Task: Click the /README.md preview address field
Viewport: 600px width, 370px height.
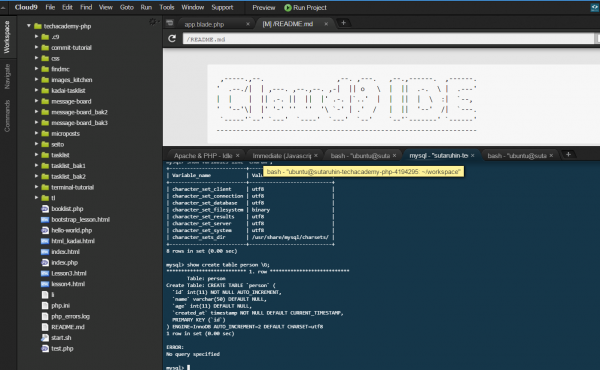Action: pos(388,39)
